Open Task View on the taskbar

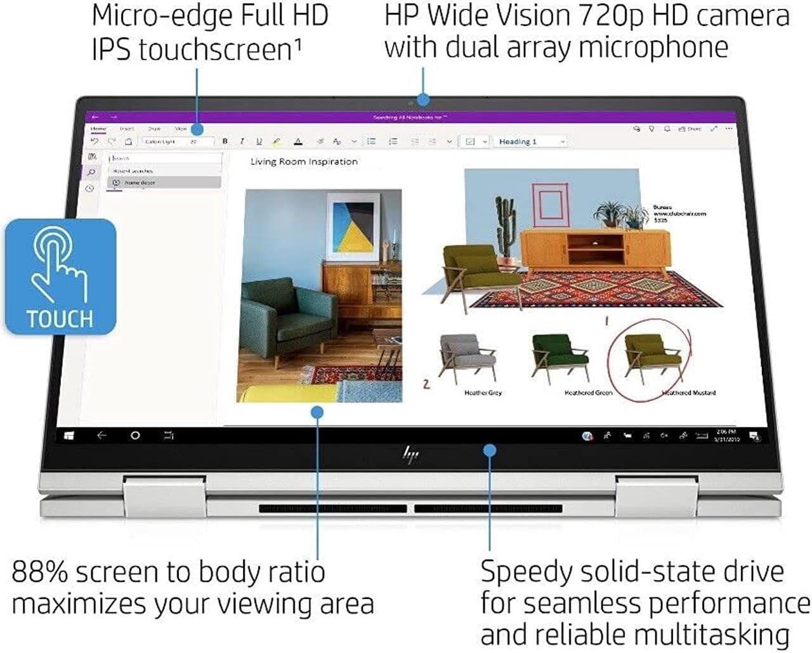(169, 436)
